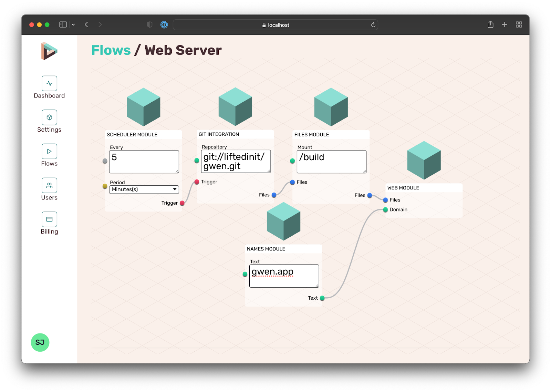Click the green Domain input port
Viewport: 551px width, 392px height.
coord(385,210)
